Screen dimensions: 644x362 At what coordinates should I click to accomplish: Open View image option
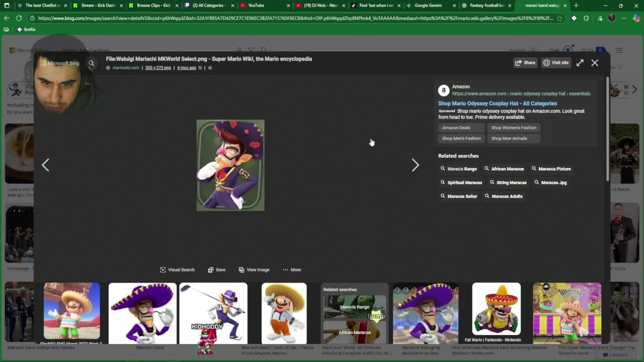(254, 270)
